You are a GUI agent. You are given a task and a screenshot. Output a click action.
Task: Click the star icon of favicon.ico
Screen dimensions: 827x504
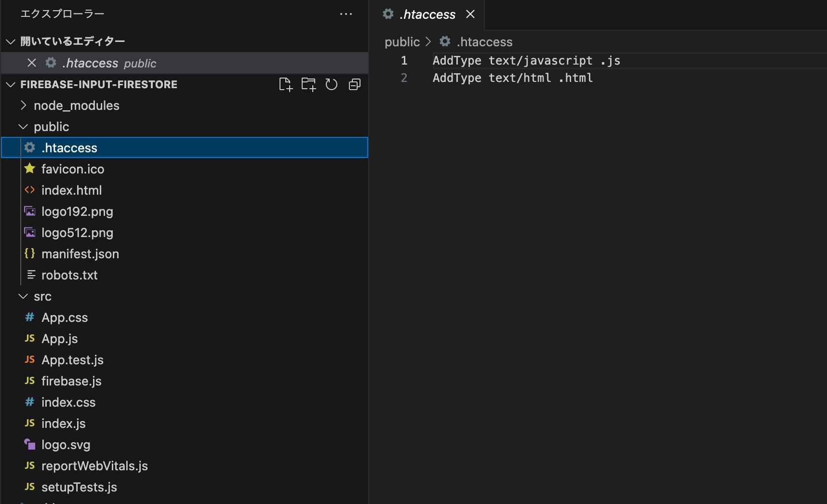click(30, 168)
